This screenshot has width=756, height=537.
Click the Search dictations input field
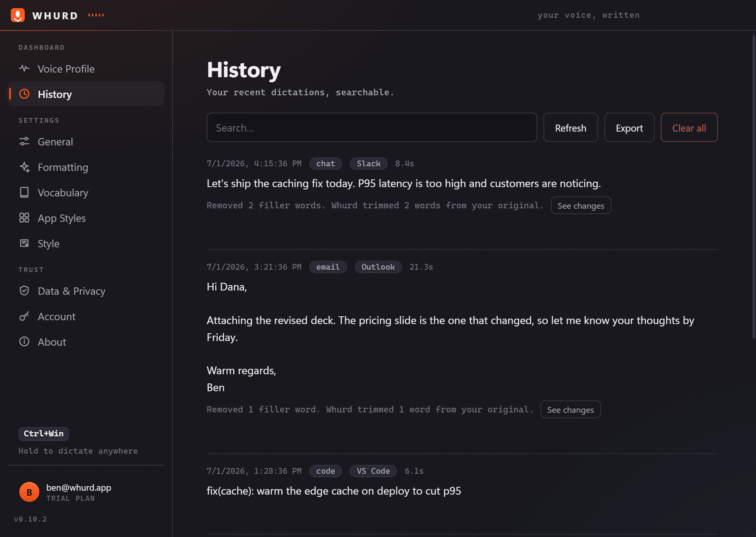tap(372, 127)
